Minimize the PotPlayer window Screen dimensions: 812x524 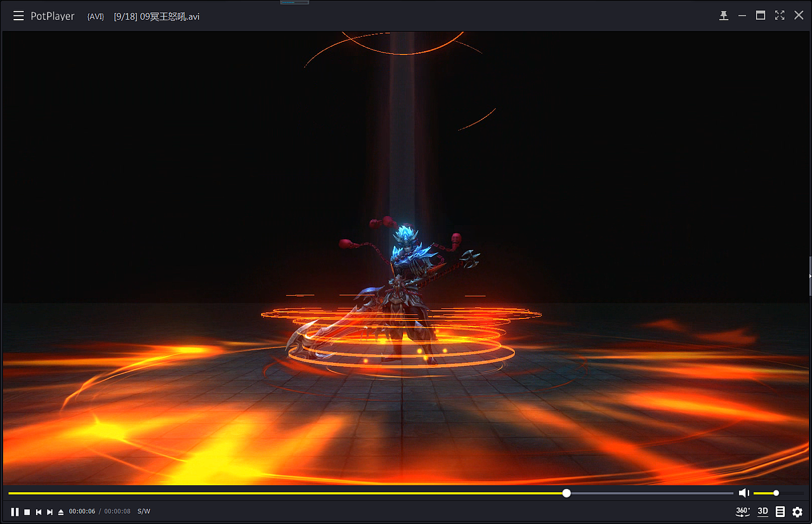tap(742, 16)
